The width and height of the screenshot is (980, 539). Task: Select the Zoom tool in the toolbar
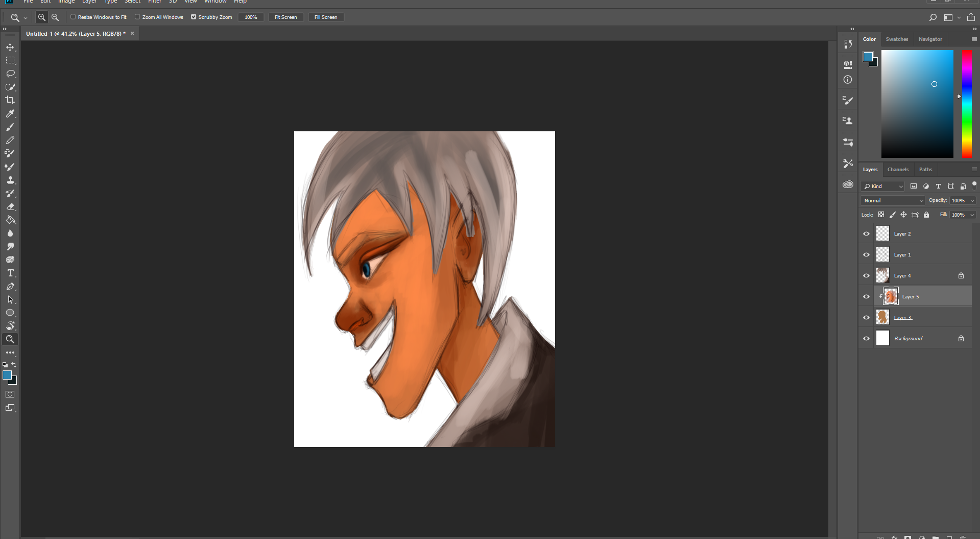(10, 339)
